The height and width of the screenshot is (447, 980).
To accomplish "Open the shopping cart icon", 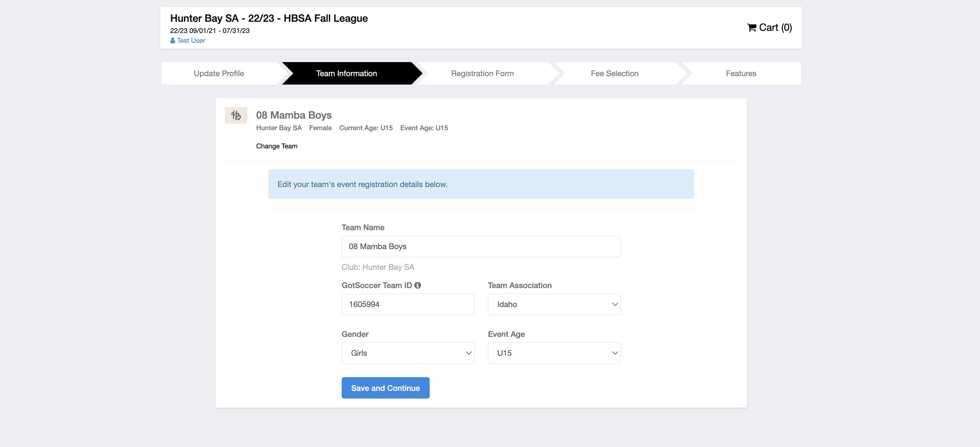I will tap(751, 28).
